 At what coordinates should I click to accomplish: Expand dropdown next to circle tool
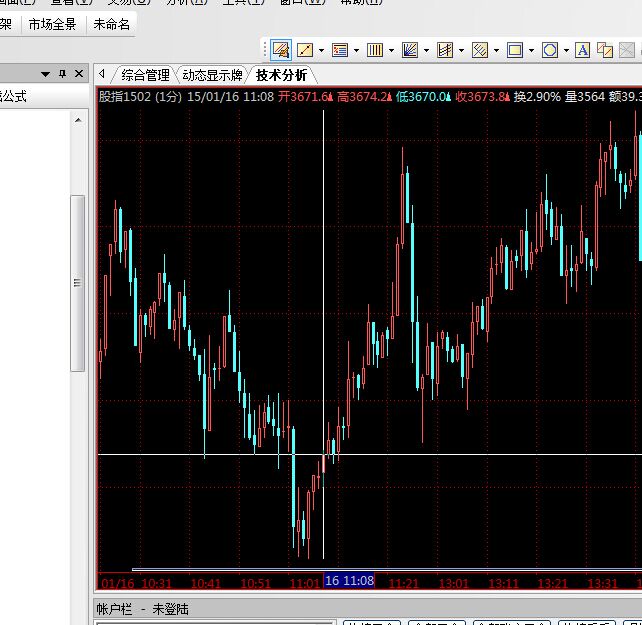[x=565, y=50]
